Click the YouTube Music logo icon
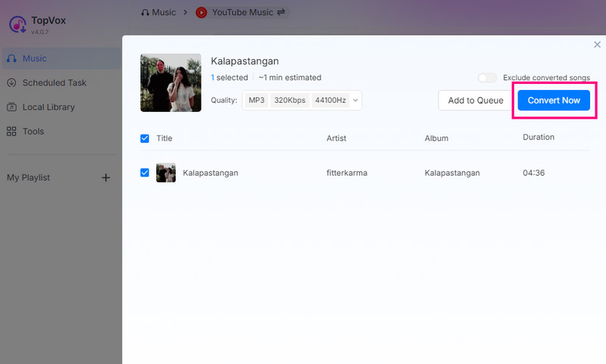The height and width of the screenshot is (364, 606). click(x=201, y=12)
